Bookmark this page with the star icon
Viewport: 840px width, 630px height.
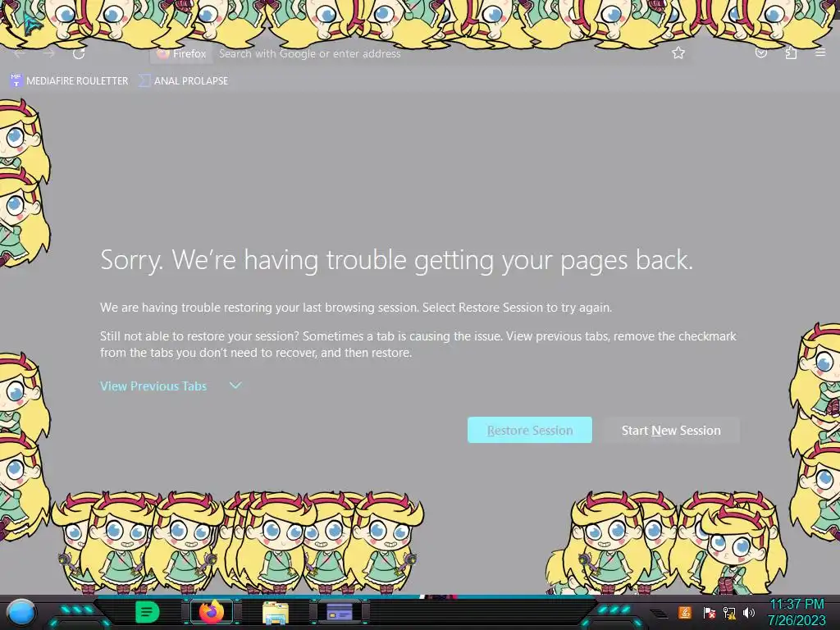(x=678, y=53)
